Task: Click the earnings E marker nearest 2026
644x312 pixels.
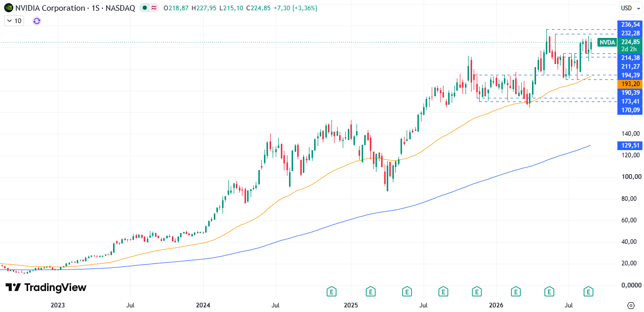Action: coord(516,292)
